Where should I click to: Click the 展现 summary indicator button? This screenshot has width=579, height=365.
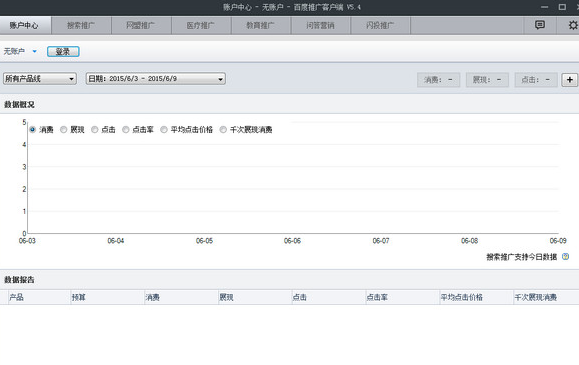pos(487,80)
